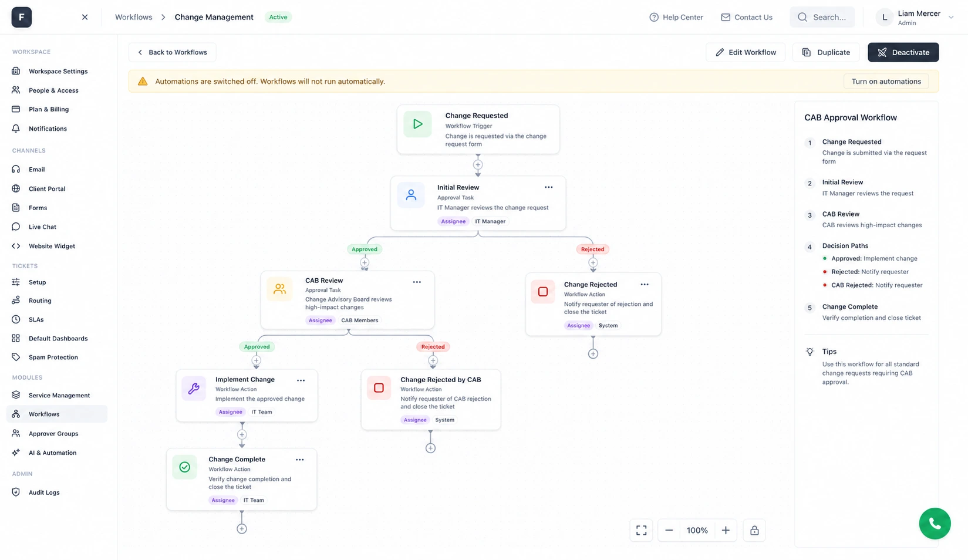Click the Change Rejected stop icon
Screen dimensions: 968x560
pos(543,292)
